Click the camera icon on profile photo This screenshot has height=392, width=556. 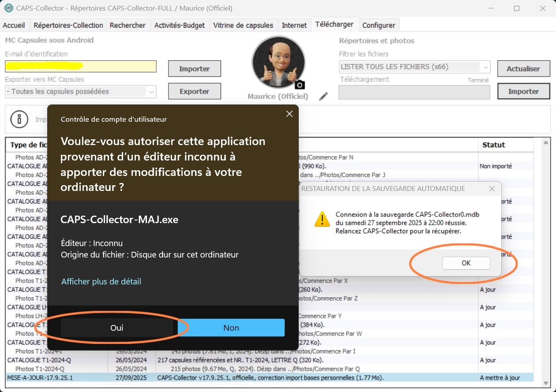300,85
